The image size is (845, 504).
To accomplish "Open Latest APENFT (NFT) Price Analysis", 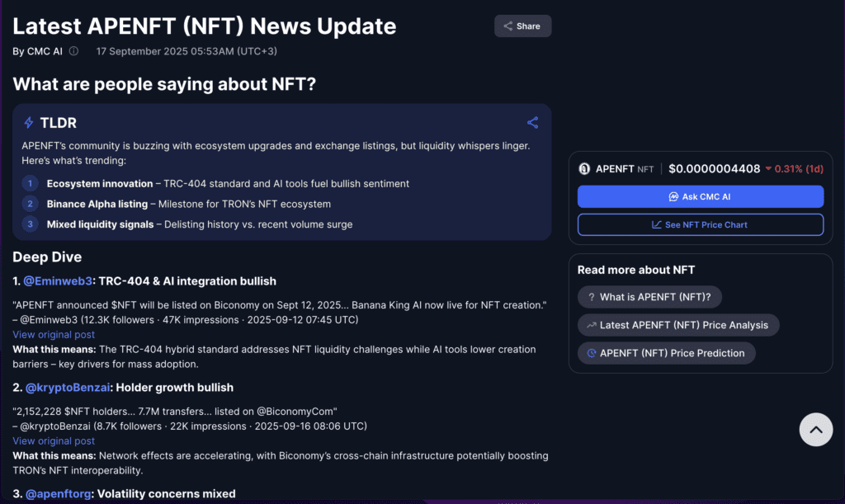I will coord(678,325).
